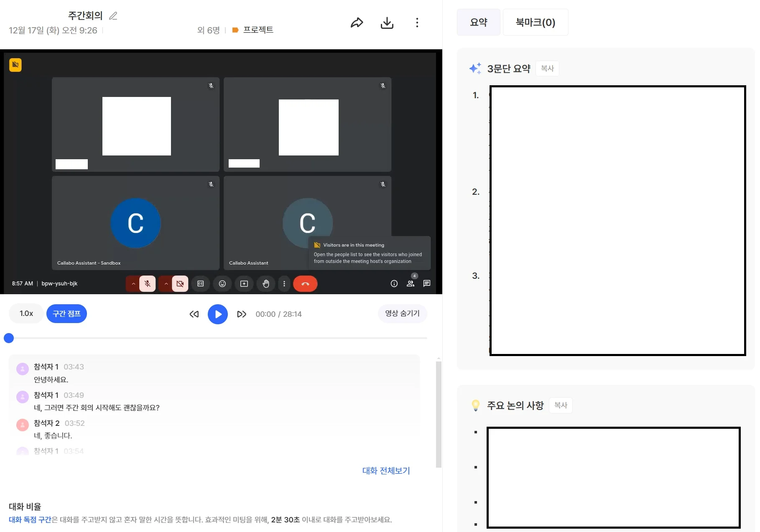Toggle closed captions in the video
Image resolution: width=760 pixels, height=532 pixels.
coord(201,284)
